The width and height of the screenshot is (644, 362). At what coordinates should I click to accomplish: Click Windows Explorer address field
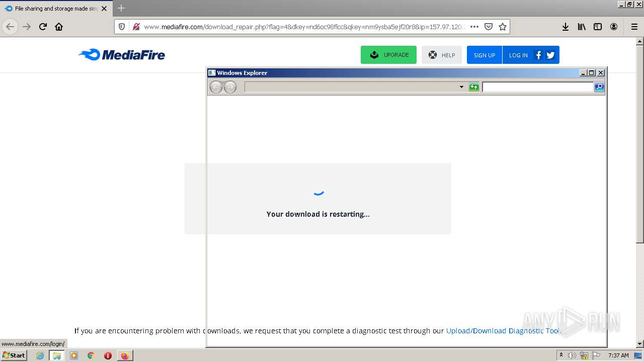351,87
